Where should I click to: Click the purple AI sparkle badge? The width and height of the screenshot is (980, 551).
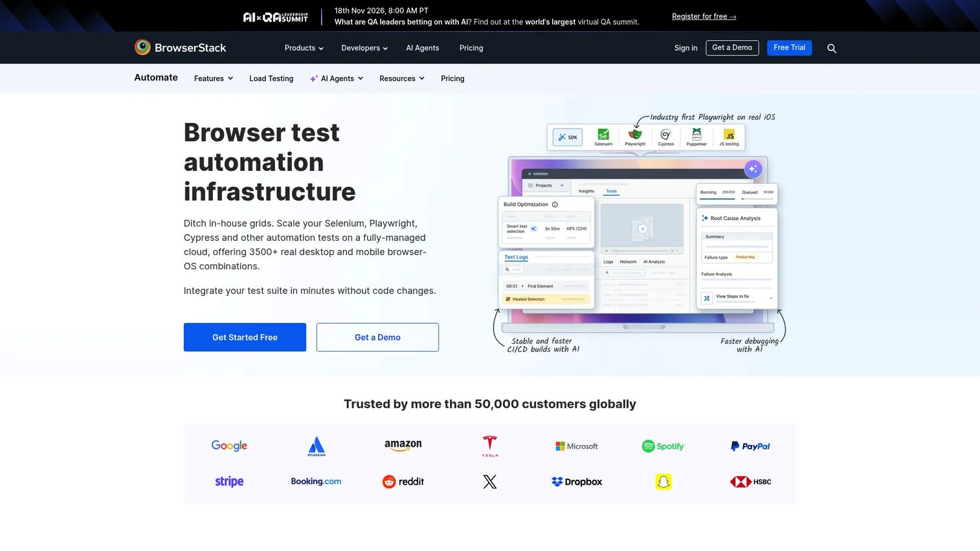tap(753, 169)
